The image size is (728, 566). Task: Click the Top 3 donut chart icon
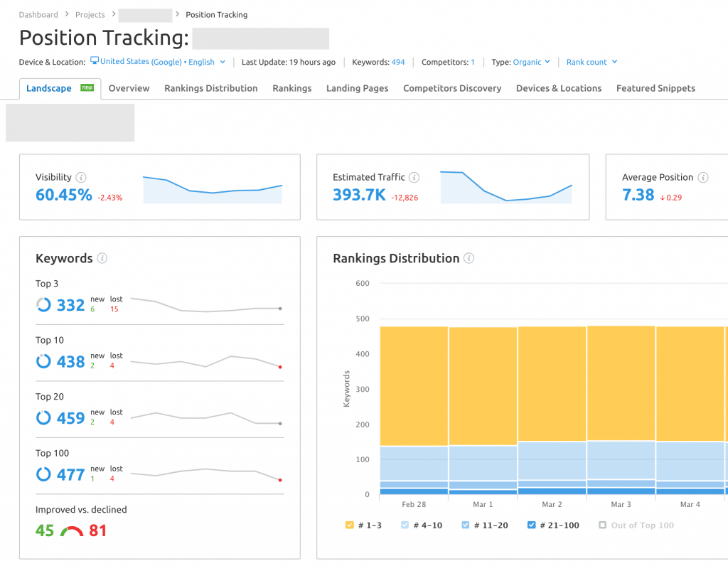pyautogui.click(x=43, y=305)
